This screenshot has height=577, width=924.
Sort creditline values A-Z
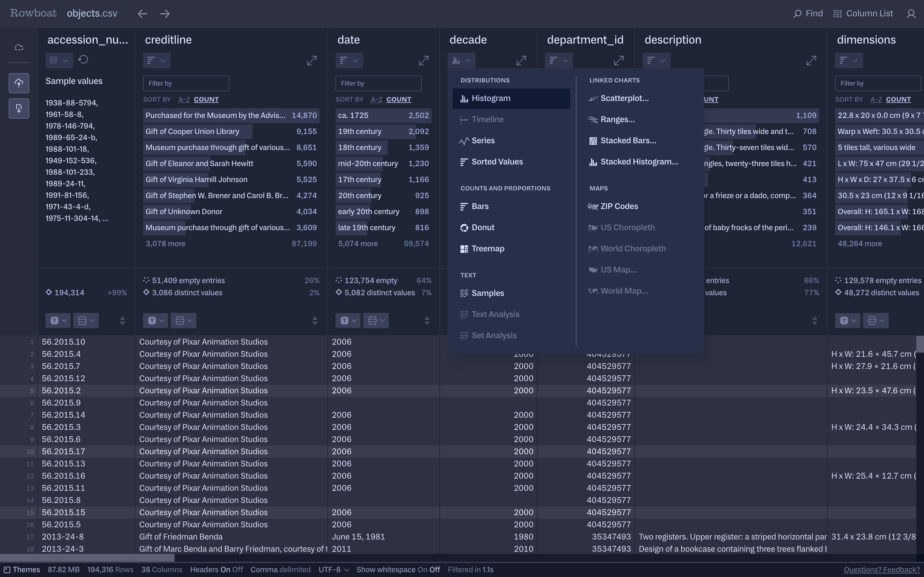(x=184, y=100)
